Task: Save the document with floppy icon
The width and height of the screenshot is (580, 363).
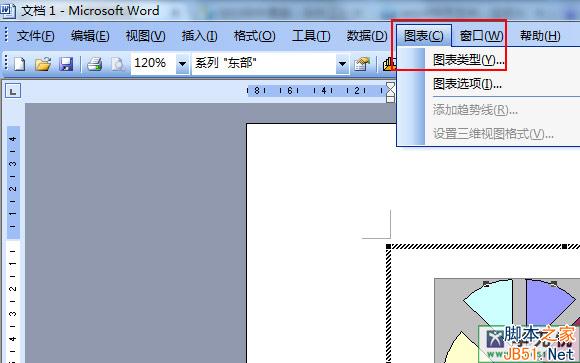Action: 66,64
